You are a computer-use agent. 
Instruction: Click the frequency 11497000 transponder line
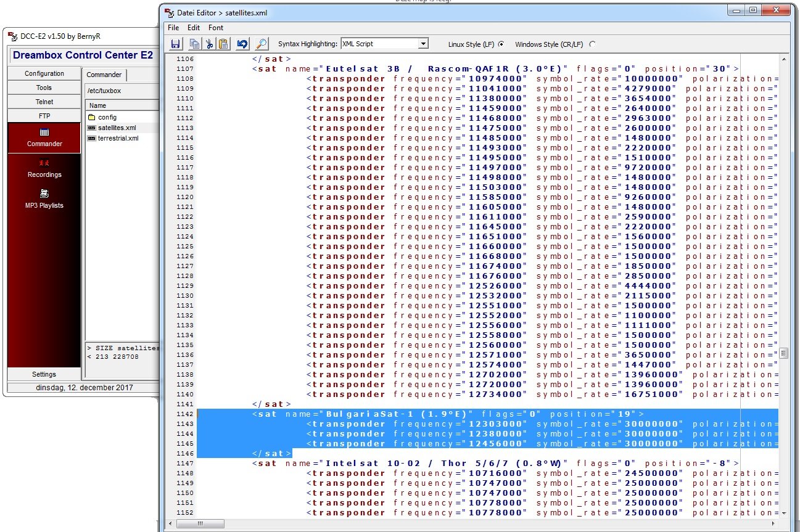pyautogui.click(x=542, y=167)
